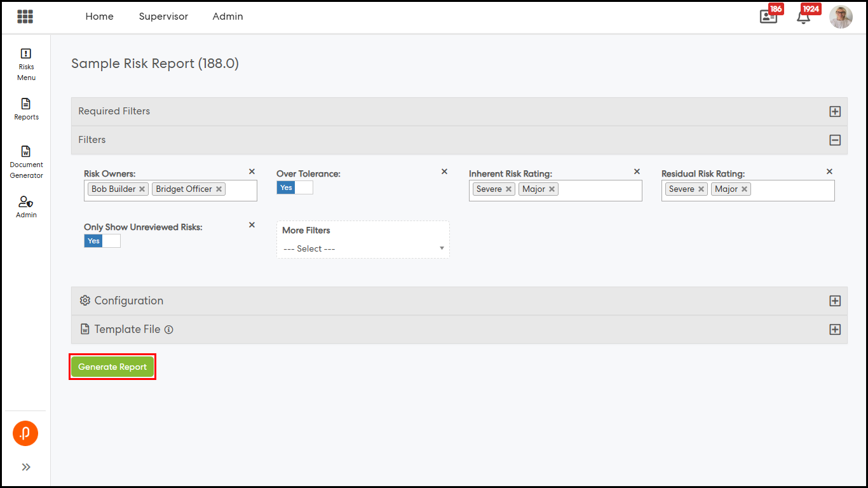This screenshot has height=488, width=868.
Task: Click the orange logo in the sidebar
Action: click(x=25, y=433)
